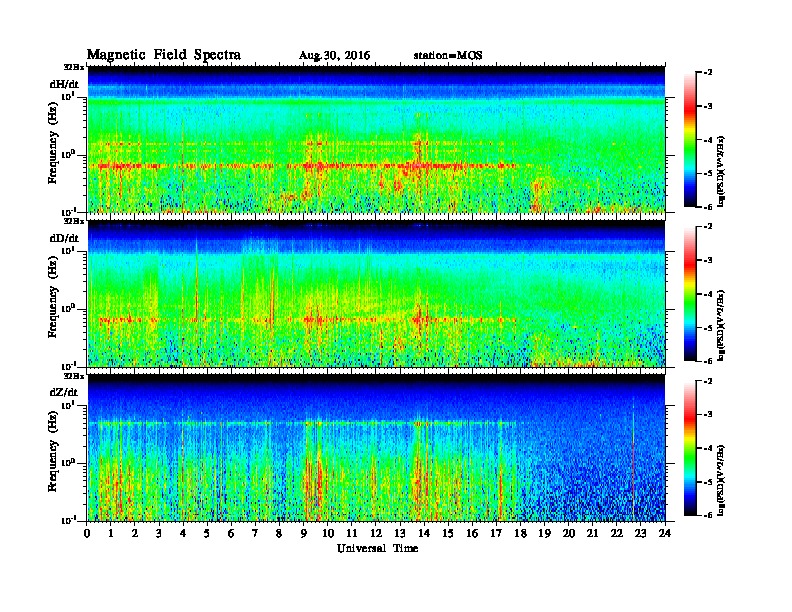The width and height of the screenshot is (792, 612).
Task: Click the 10^0 frequency tick of dD/dt panel
Action: pos(67,308)
